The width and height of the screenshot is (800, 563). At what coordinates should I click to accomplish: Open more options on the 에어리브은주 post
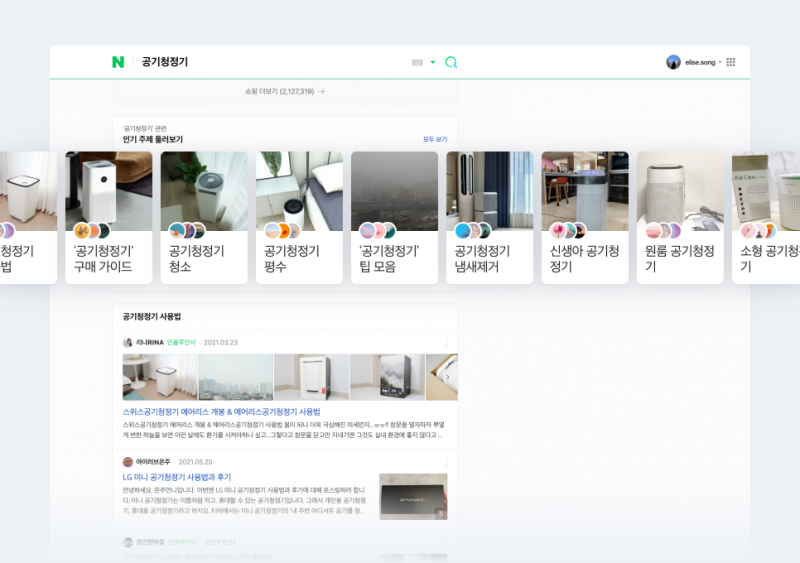[x=446, y=462]
